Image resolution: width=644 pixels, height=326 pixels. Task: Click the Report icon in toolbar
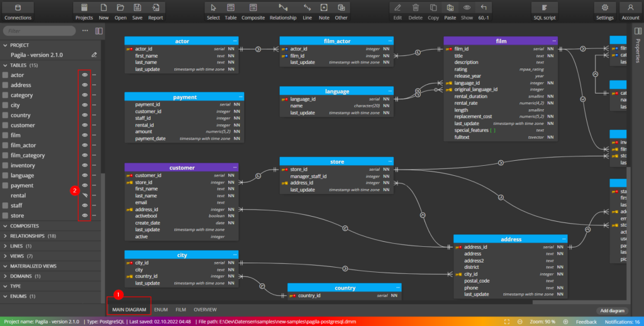tap(155, 11)
